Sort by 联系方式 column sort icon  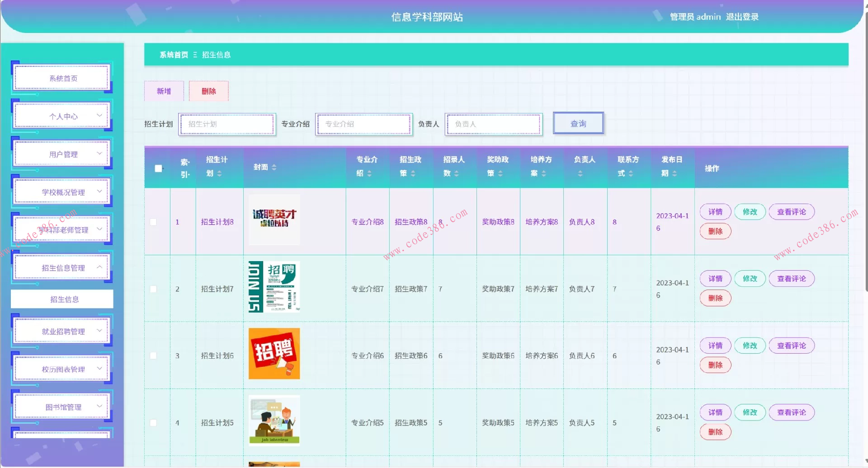coord(631,173)
